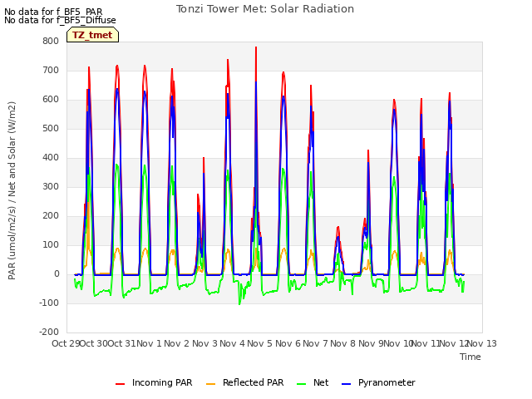
Task: Click the Oct 29 x-axis date label
Action: point(66,343)
